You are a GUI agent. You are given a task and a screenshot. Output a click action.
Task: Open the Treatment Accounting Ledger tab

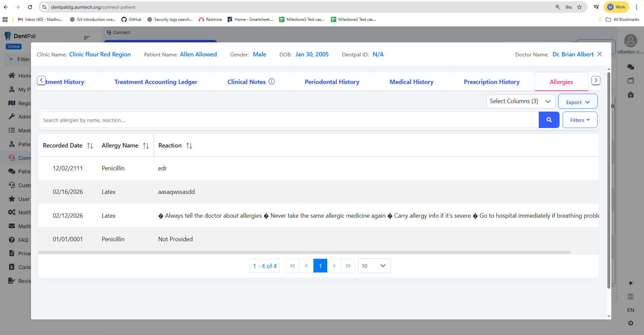tap(156, 82)
